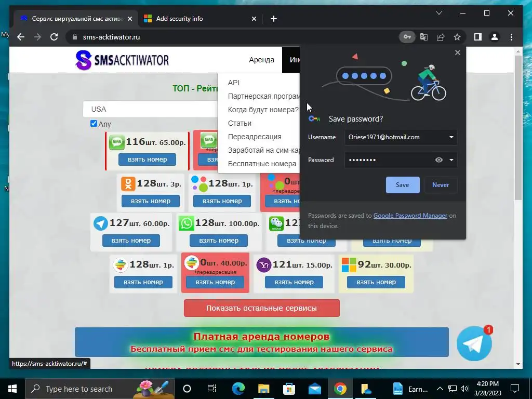The height and width of the screenshot is (399, 532).
Task: Choose API from the dropdown menu
Action: [x=234, y=83]
